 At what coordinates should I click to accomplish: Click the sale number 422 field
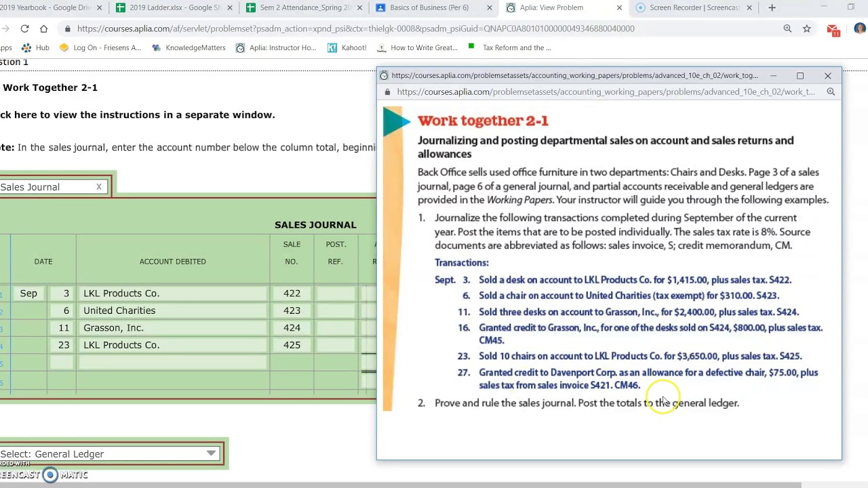pyautogui.click(x=292, y=293)
